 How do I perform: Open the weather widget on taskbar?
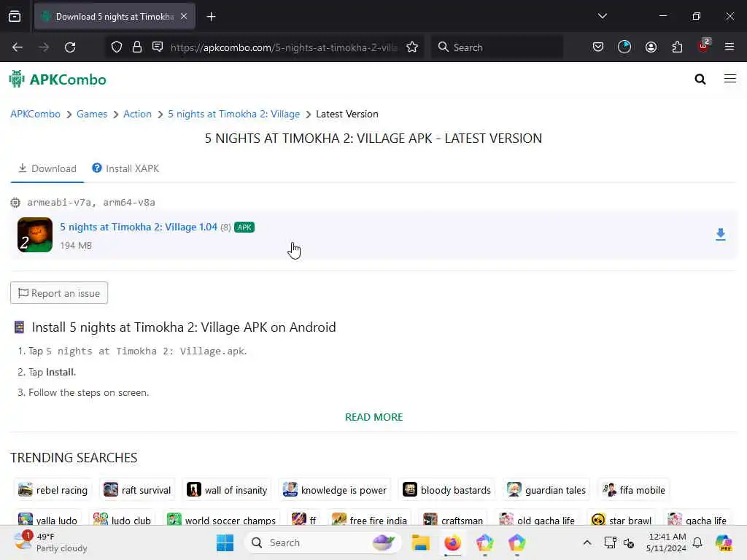tap(50, 542)
